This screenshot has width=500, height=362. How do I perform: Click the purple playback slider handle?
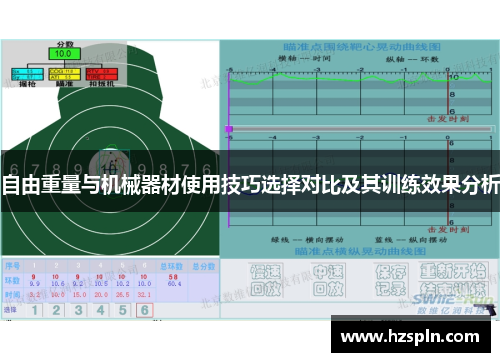(x=229, y=129)
